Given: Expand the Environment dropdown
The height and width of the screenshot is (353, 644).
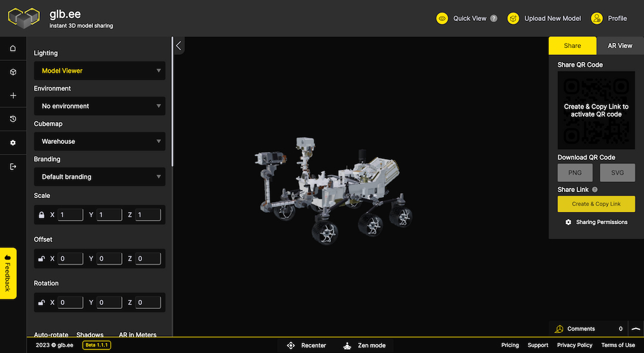Looking at the screenshot, I should click(100, 106).
